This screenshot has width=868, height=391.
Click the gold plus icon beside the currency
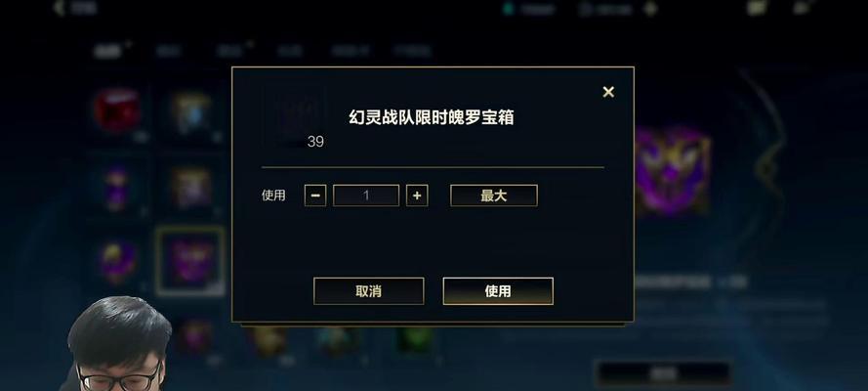[x=651, y=8]
